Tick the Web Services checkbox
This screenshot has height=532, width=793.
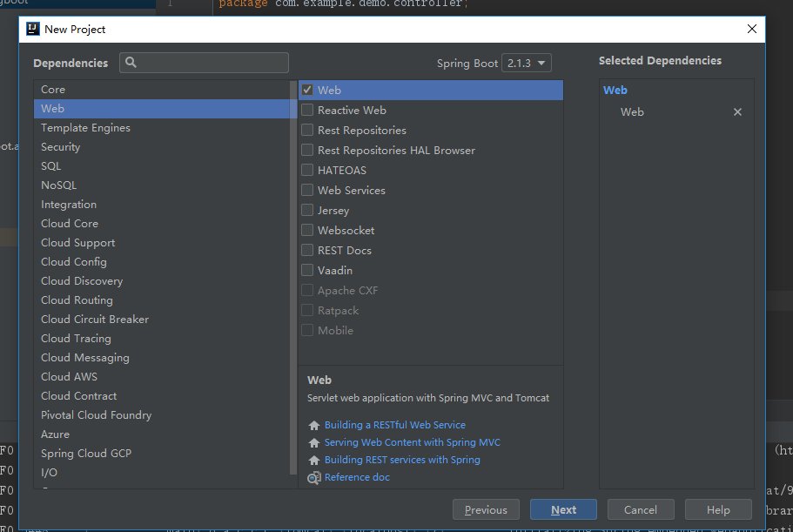[x=307, y=190]
